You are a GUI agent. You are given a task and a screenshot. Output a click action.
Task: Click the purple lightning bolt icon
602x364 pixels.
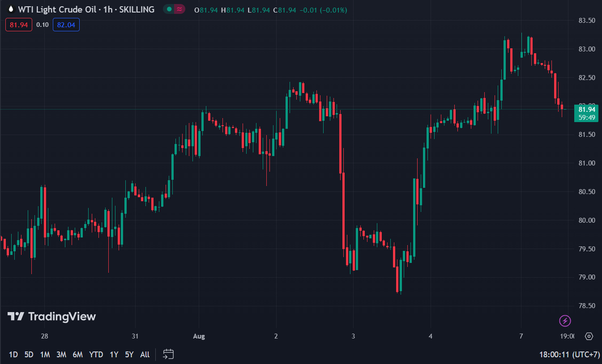point(565,320)
